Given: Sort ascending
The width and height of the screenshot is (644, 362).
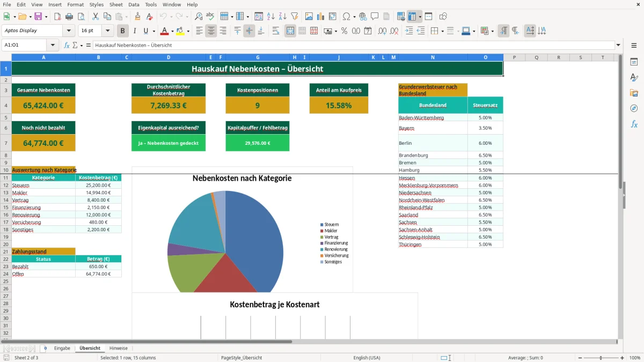Looking at the screenshot, I should tap(270, 17).
